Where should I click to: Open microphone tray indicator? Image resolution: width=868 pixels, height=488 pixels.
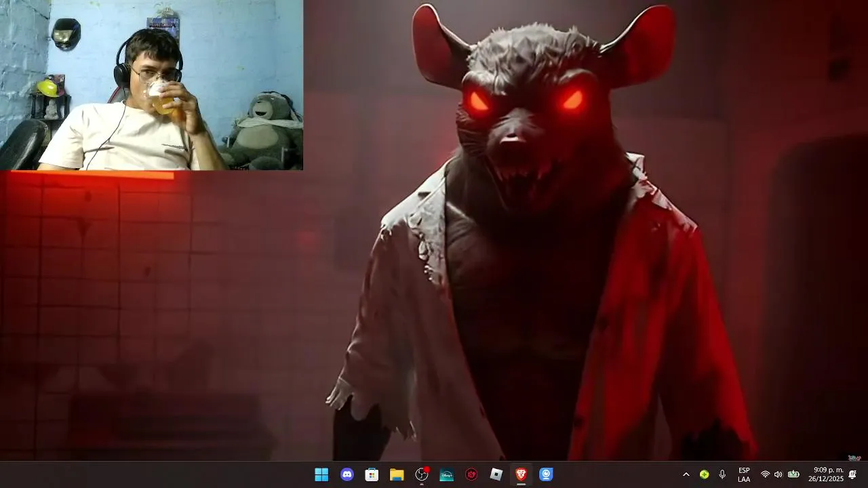(x=722, y=474)
